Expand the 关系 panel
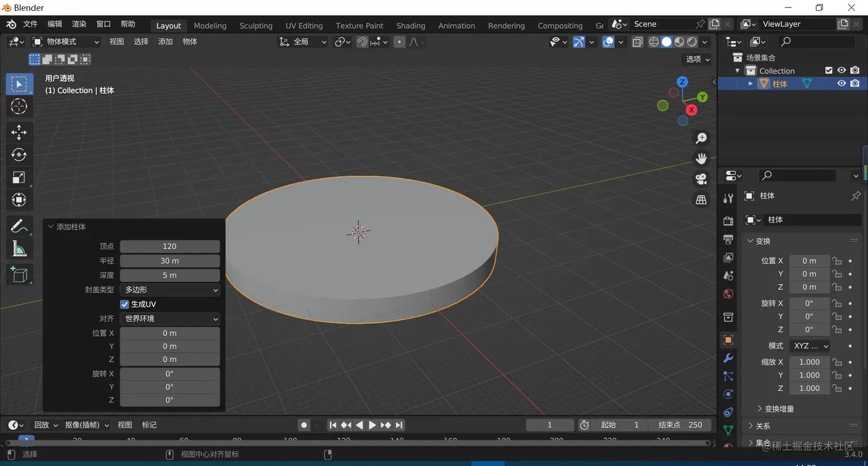The height and width of the screenshot is (466, 868). pos(750,426)
